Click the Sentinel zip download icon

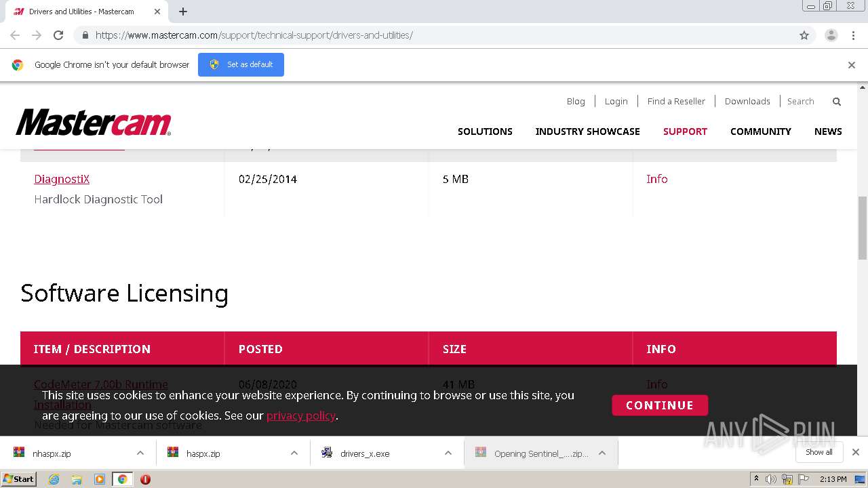coord(481,453)
